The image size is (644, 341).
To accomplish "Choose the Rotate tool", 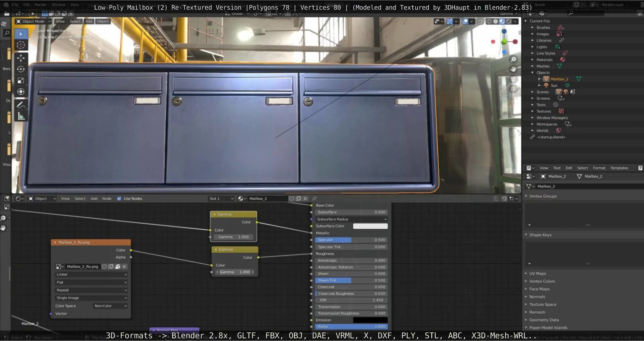I will tap(21, 69).
